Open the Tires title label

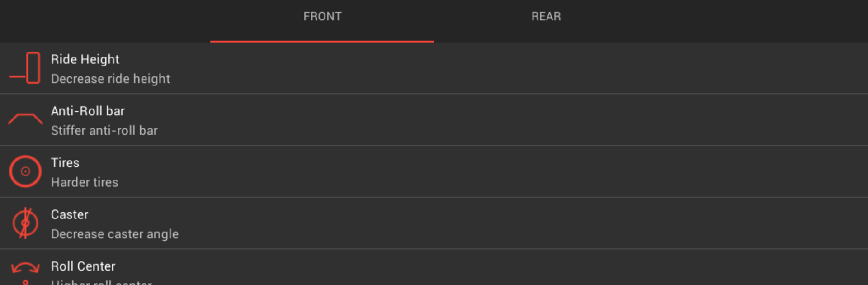(65, 162)
